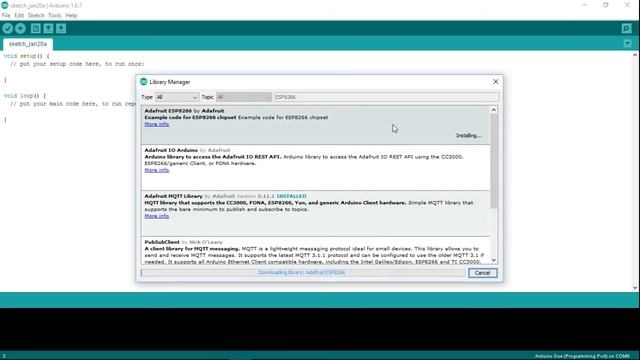Click the library list scroll up arrow
This screenshot has width=640, height=360.
click(493, 110)
